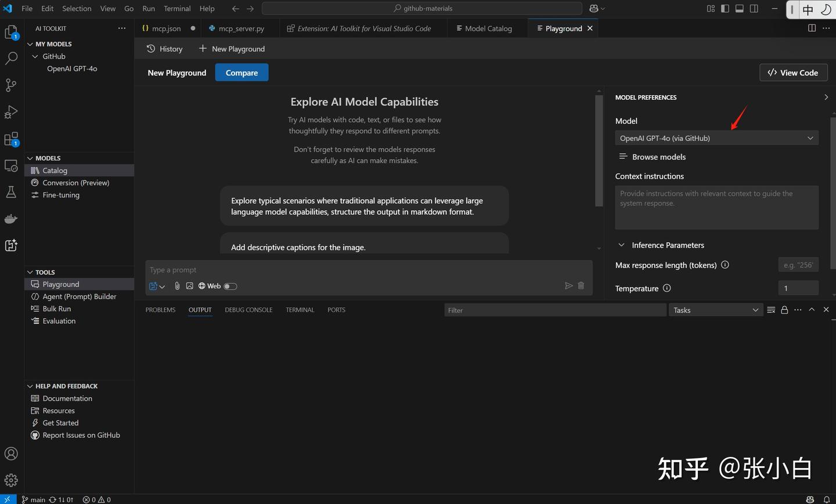The width and height of the screenshot is (836, 504).
Task: Click the Copilot status icon in status bar
Action: (810, 499)
